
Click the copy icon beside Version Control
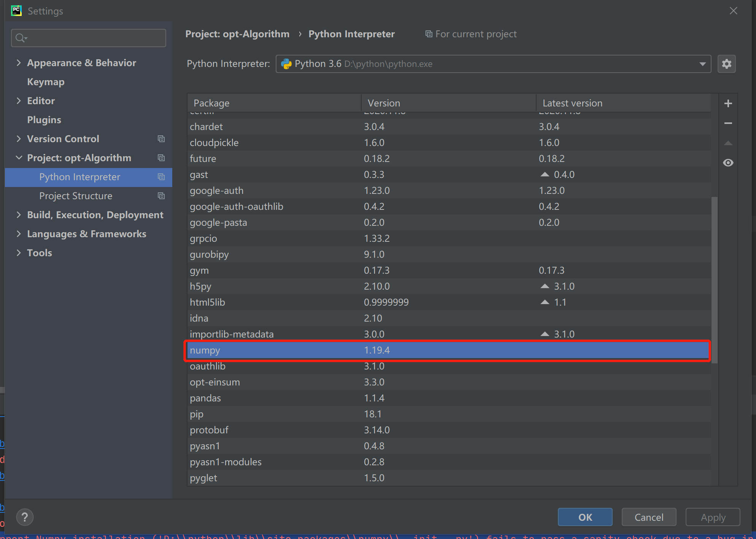coord(161,139)
